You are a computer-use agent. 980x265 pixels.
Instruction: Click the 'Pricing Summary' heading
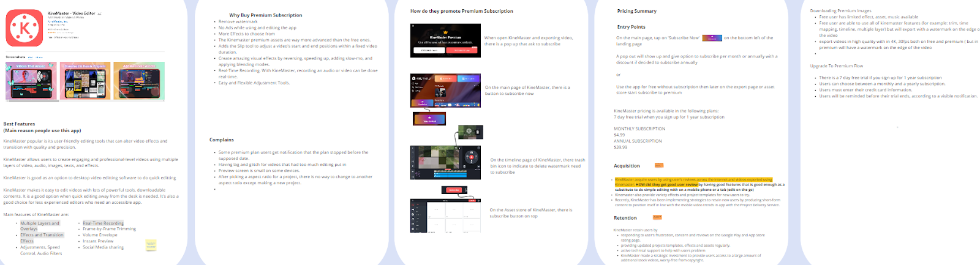tap(637, 11)
